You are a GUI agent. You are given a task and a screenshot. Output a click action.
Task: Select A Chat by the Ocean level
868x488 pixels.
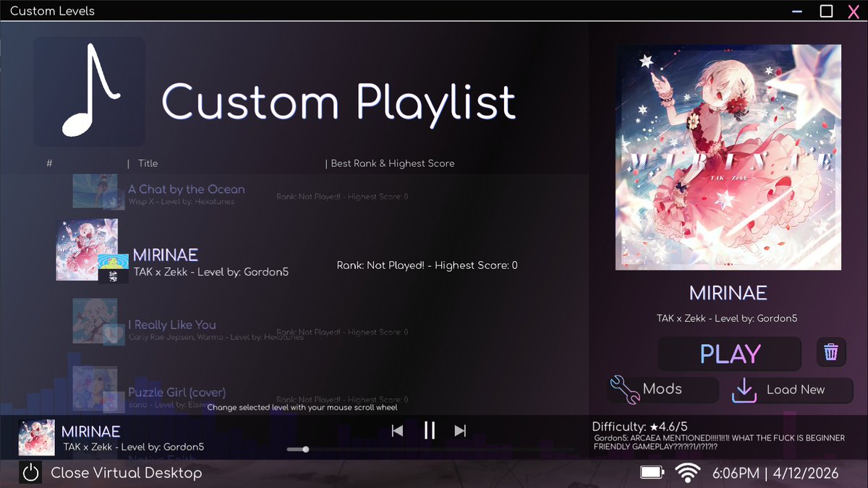(x=187, y=189)
